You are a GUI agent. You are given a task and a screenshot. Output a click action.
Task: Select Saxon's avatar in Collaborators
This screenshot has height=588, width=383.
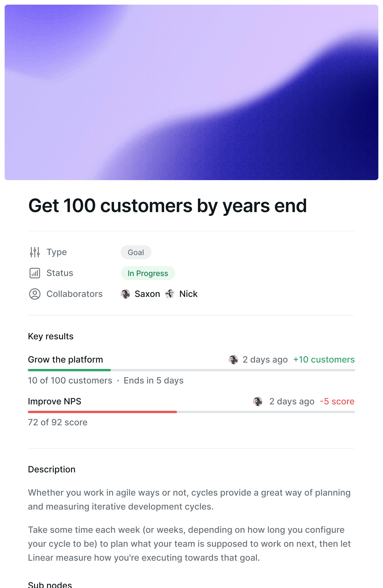125,294
